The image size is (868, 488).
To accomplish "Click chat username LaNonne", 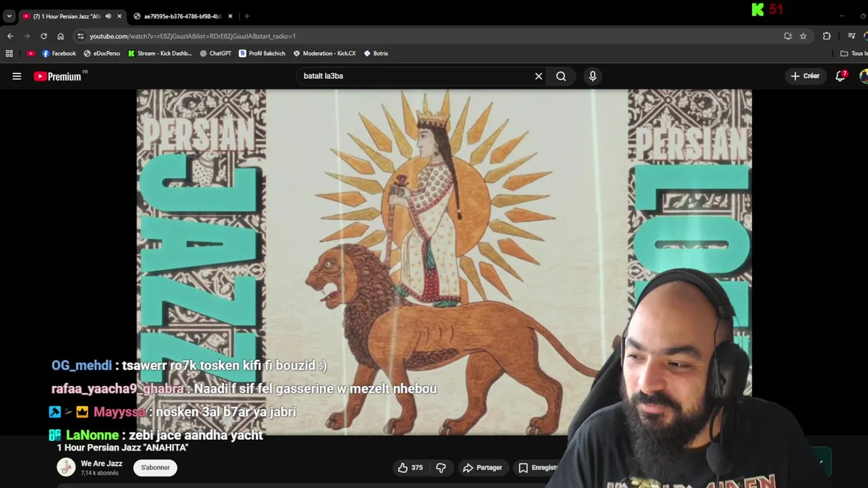I will [92, 435].
